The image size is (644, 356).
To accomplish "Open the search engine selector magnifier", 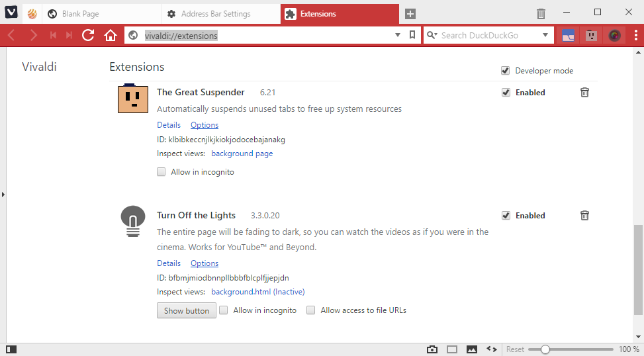I will pyautogui.click(x=432, y=35).
